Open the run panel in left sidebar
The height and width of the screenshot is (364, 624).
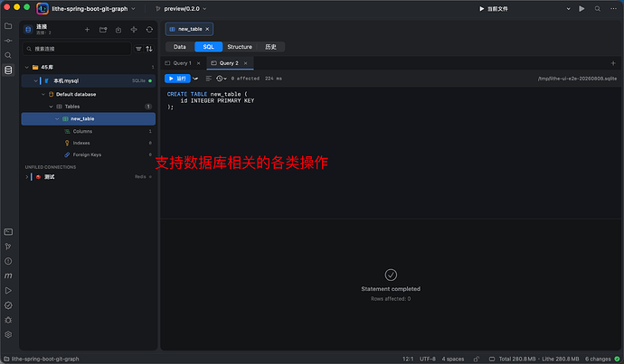[x=8, y=291]
